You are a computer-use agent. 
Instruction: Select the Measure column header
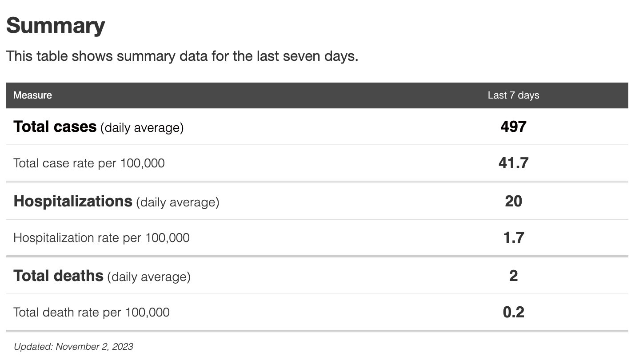(32, 95)
